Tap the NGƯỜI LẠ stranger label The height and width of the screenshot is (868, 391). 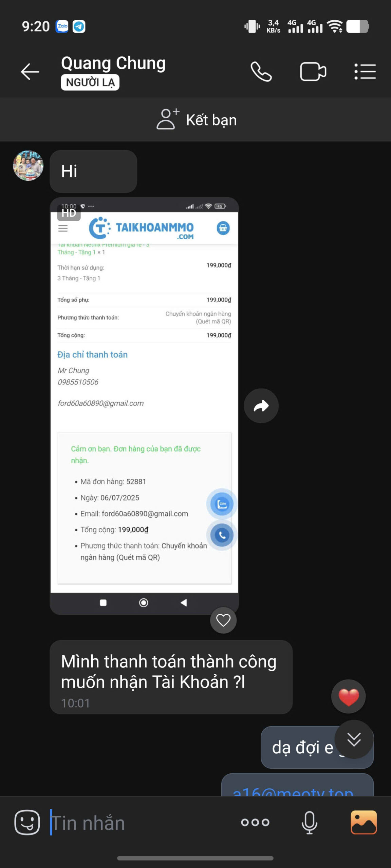pyautogui.click(x=90, y=82)
